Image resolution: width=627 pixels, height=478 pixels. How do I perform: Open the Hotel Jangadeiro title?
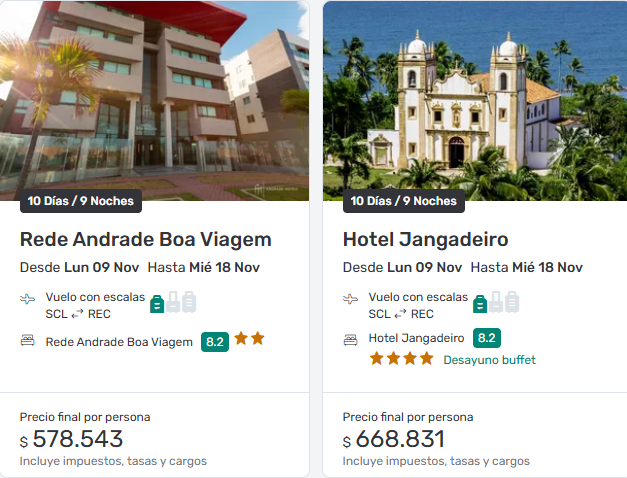pyautogui.click(x=426, y=239)
